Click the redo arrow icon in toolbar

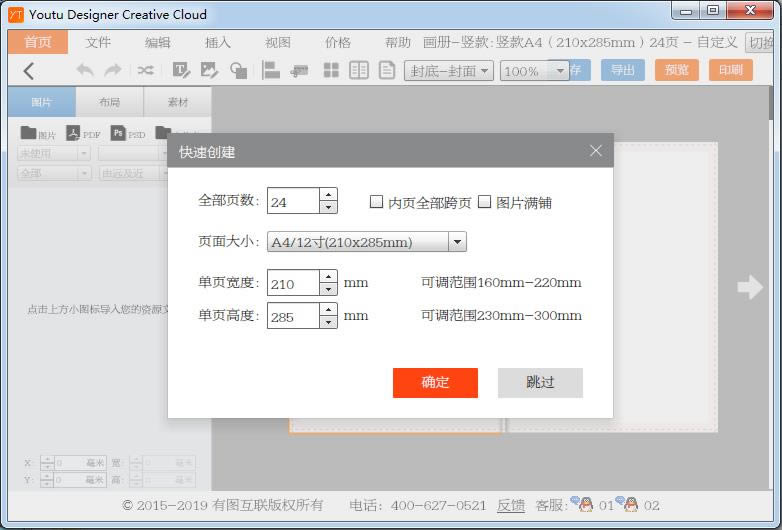[113, 70]
